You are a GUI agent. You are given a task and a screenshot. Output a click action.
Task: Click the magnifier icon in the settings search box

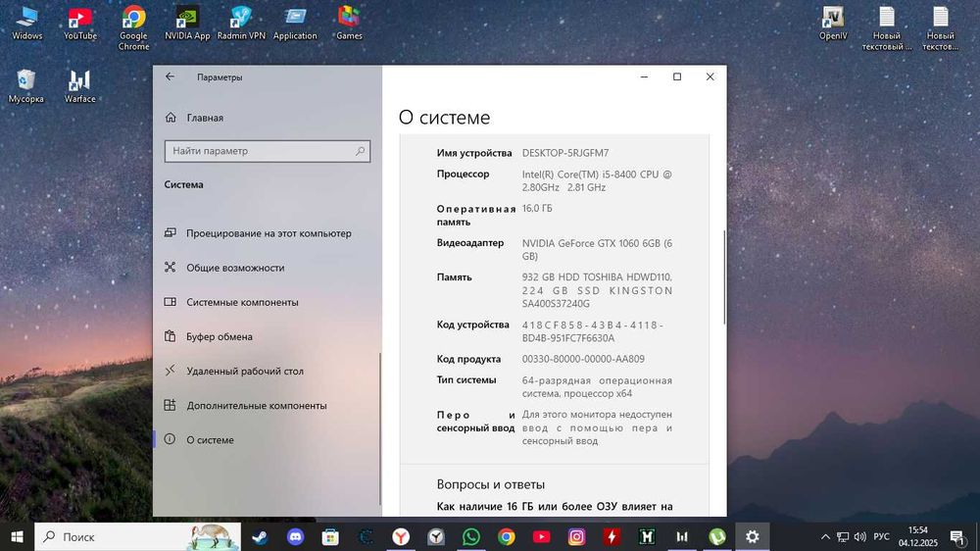point(360,151)
